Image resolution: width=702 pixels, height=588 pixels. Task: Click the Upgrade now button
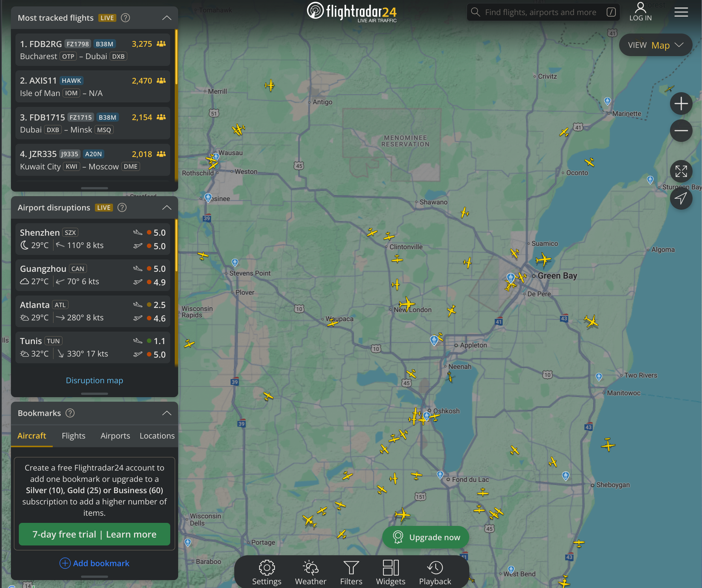(426, 537)
